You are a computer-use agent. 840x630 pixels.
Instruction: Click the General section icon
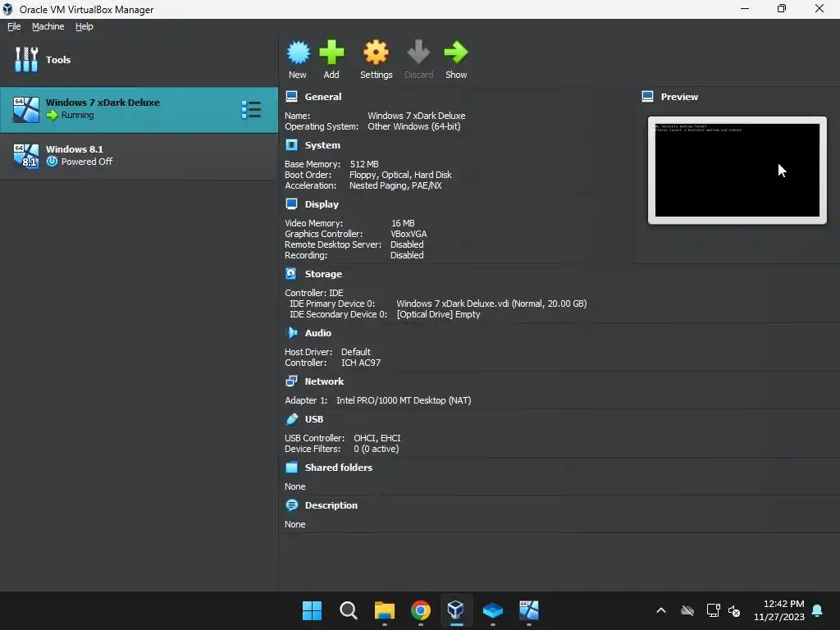coord(291,97)
